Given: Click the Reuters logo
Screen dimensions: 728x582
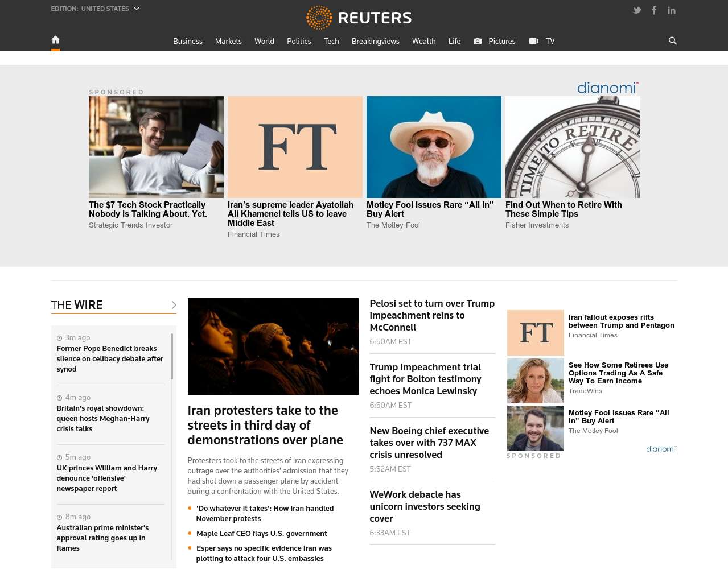Looking at the screenshot, I should pos(359,18).
